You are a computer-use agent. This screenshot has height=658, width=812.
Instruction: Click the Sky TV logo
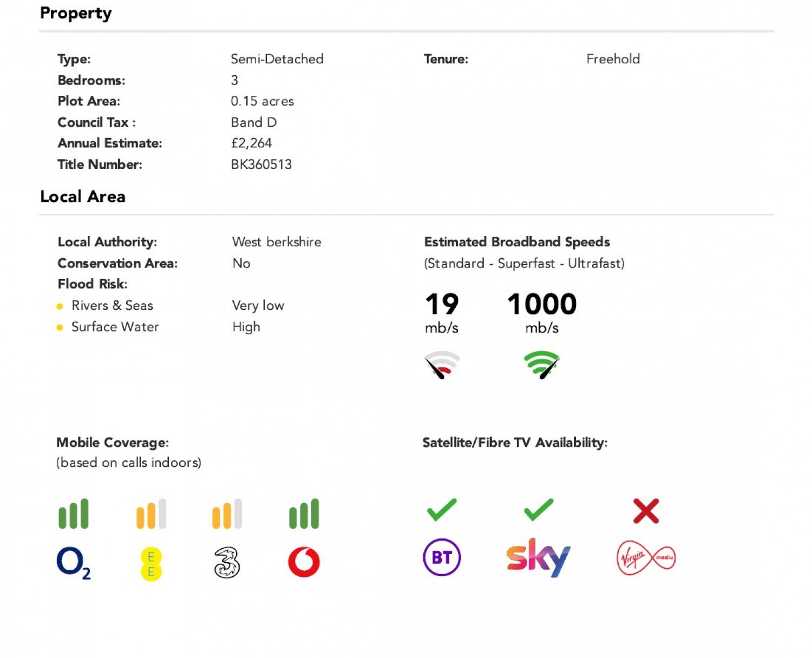[x=538, y=557]
